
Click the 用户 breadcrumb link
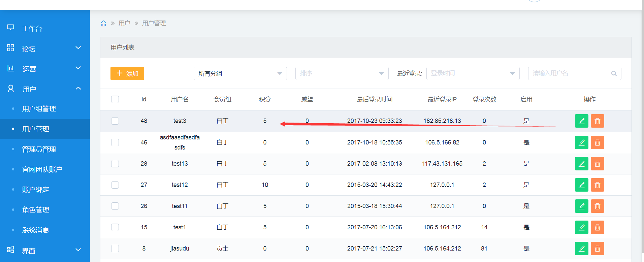124,23
